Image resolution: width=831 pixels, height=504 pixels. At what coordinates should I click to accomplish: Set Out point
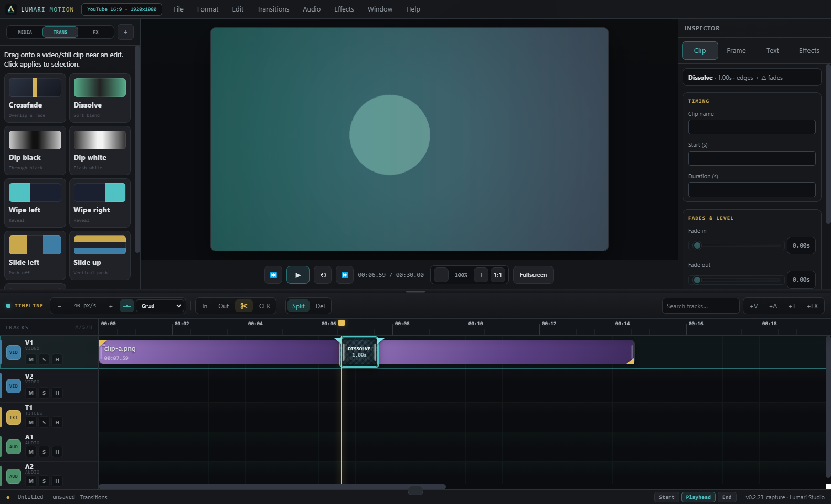223,306
